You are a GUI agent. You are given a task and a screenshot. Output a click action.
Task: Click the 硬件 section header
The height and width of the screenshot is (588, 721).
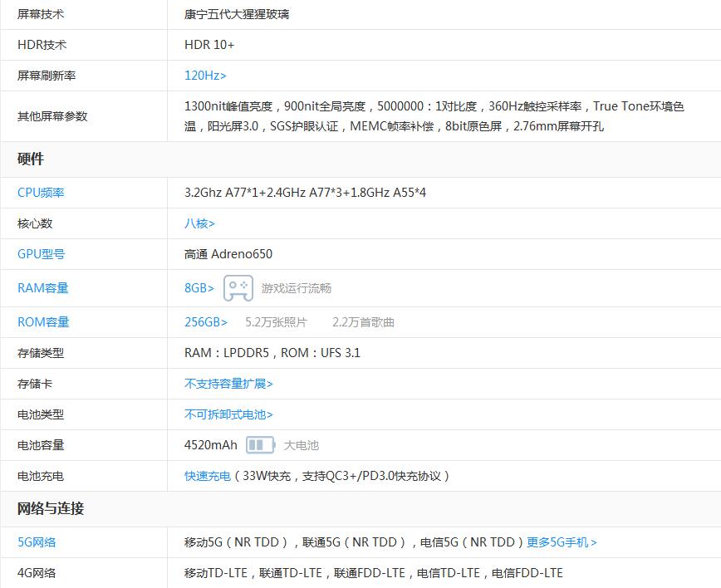pos(31,159)
